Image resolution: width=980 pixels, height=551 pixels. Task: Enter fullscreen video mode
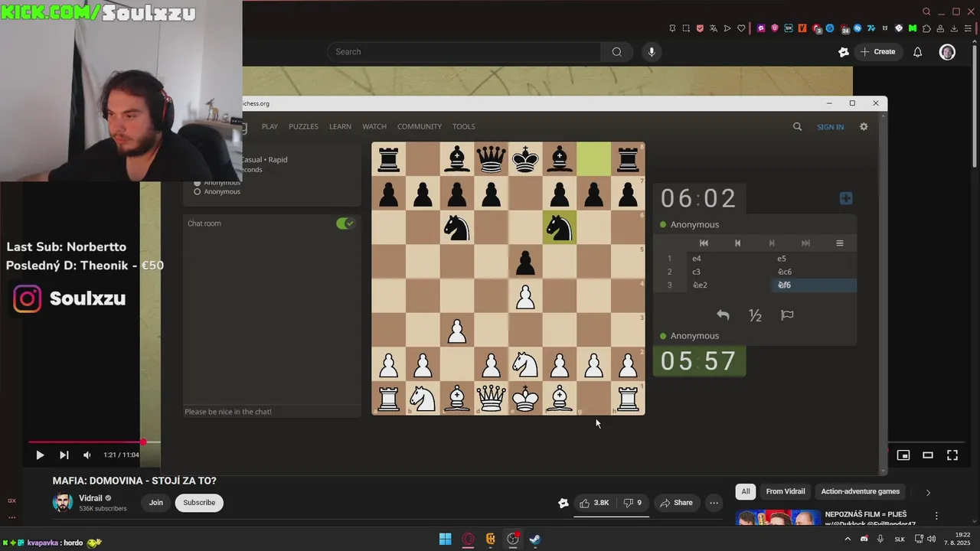click(952, 455)
